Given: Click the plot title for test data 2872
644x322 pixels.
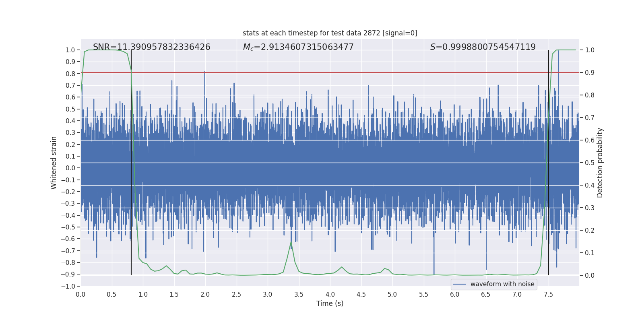Looking at the screenshot, I should click(x=330, y=33).
